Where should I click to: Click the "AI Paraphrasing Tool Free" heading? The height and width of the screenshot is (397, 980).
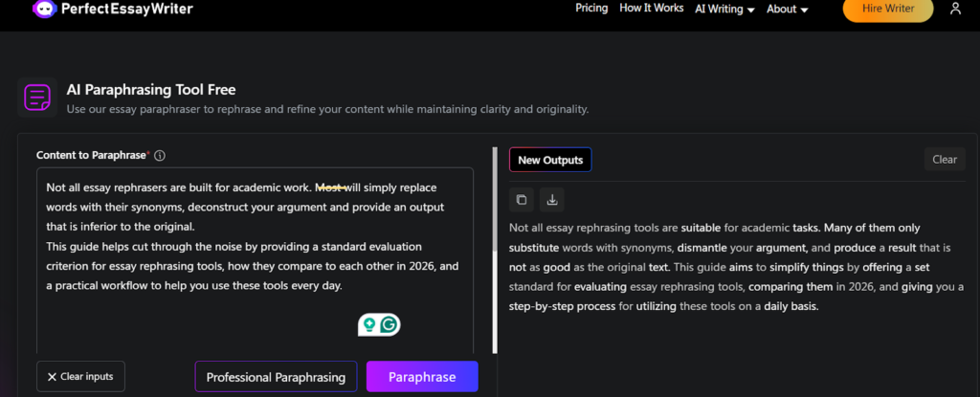[151, 90]
